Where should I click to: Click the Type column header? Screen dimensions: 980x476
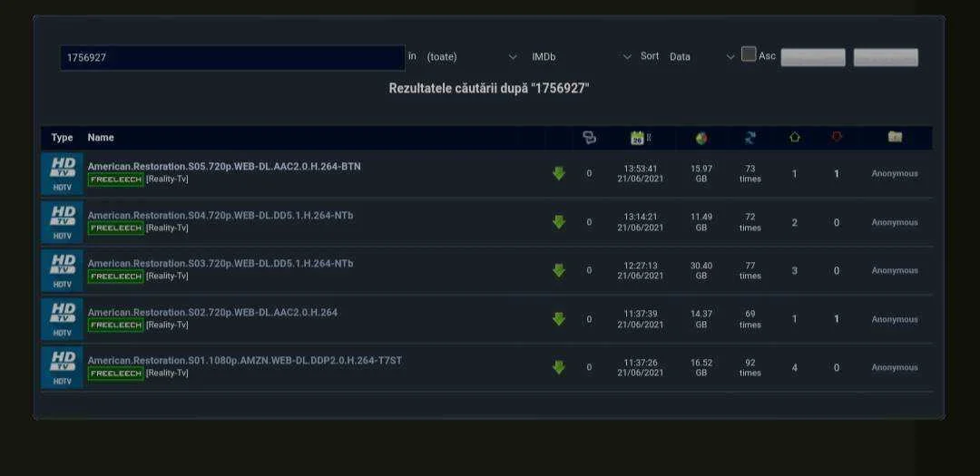pyautogui.click(x=62, y=138)
